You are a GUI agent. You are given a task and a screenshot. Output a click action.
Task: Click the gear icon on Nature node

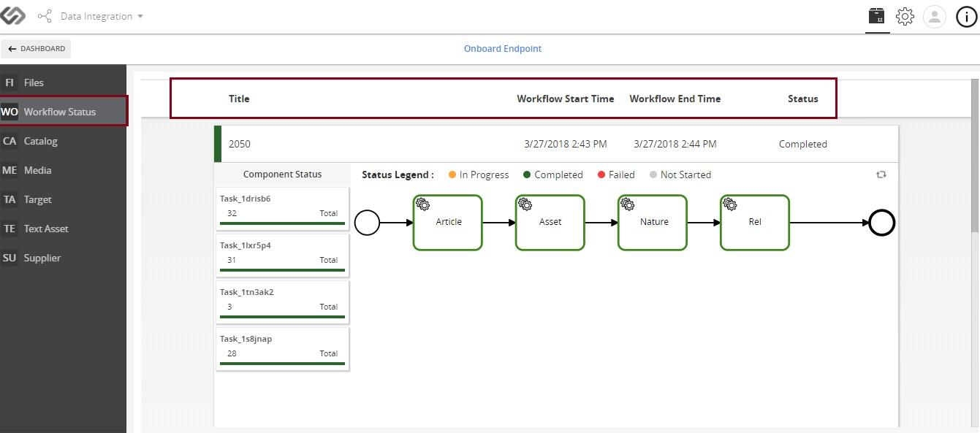(627, 204)
